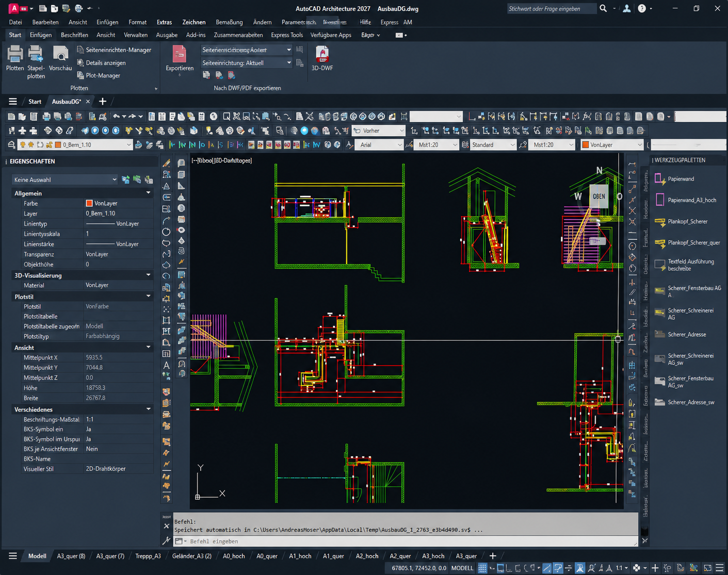Open the Zeichnen menu
This screenshot has height=575, width=728.
click(x=194, y=22)
